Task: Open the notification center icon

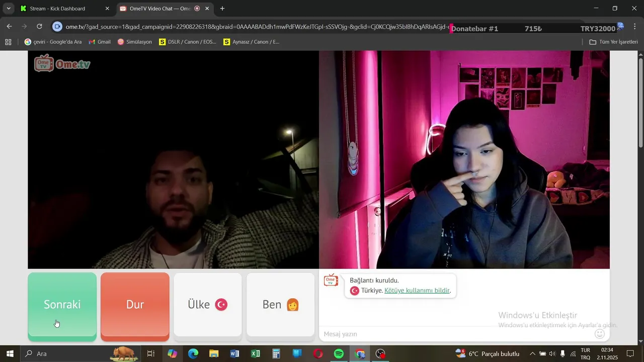Action: [630, 353]
